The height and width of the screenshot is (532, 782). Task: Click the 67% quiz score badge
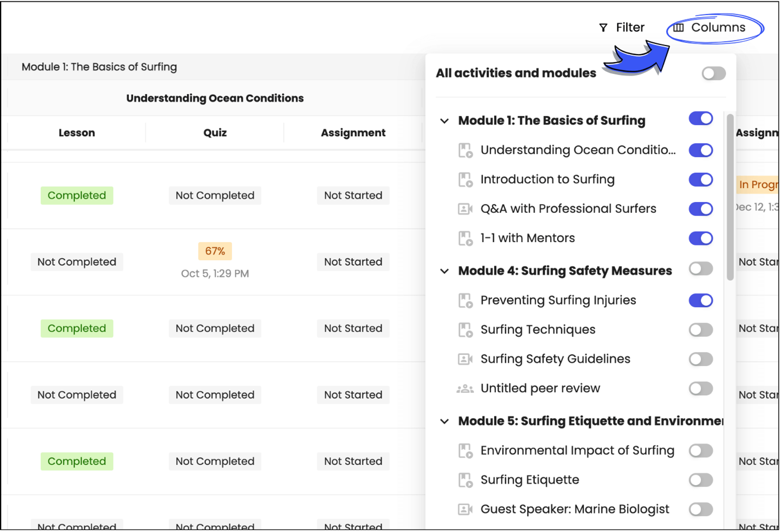(x=215, y=252)
